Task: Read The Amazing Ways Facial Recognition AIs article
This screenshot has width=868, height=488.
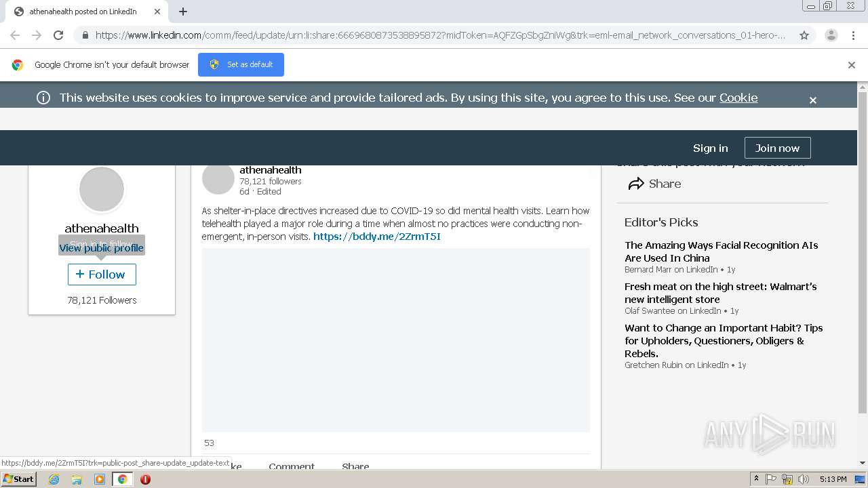Action: point(721,251)
